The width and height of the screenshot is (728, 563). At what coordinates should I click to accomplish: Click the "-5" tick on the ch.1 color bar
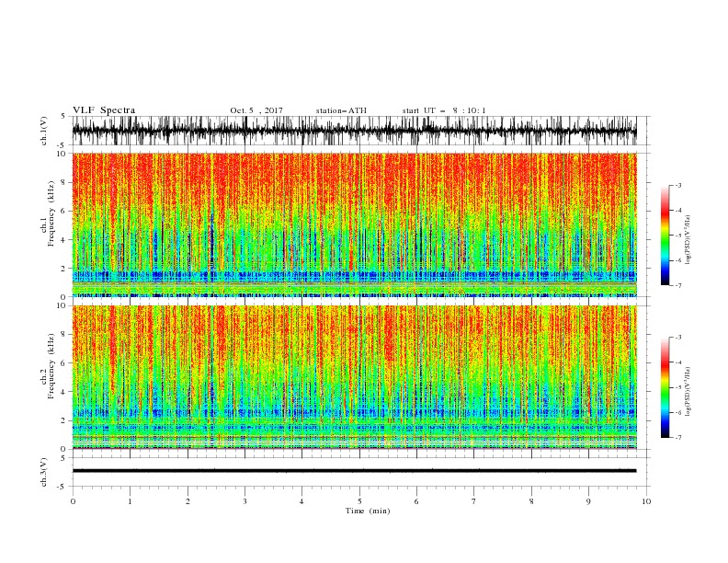[678, 236]
